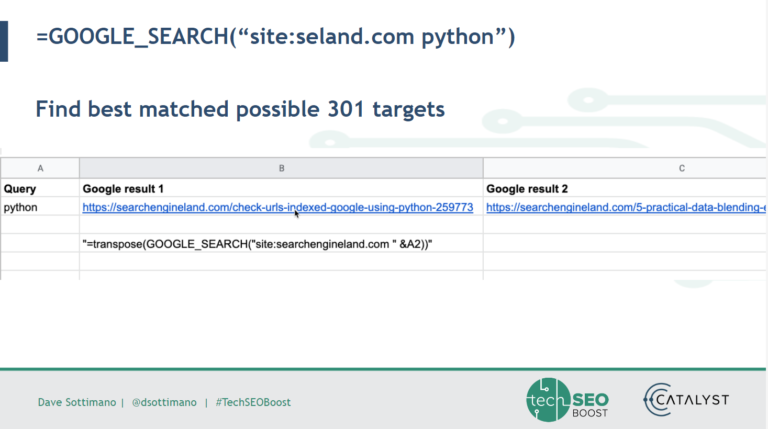Click the =GOOGLE_SEARCH slide title
This screenshot has height=429, width=768.
click(275, 37)
